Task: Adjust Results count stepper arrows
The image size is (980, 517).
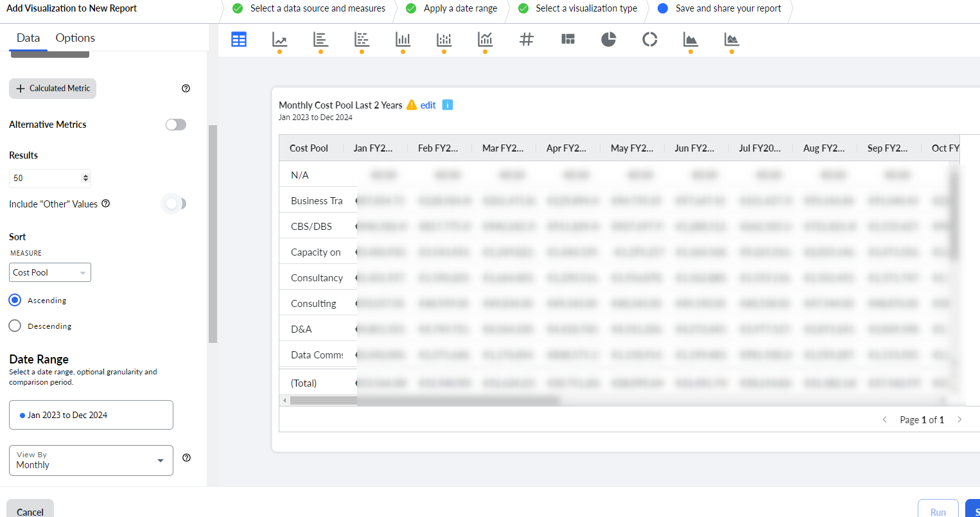Action: pos(86,178)
